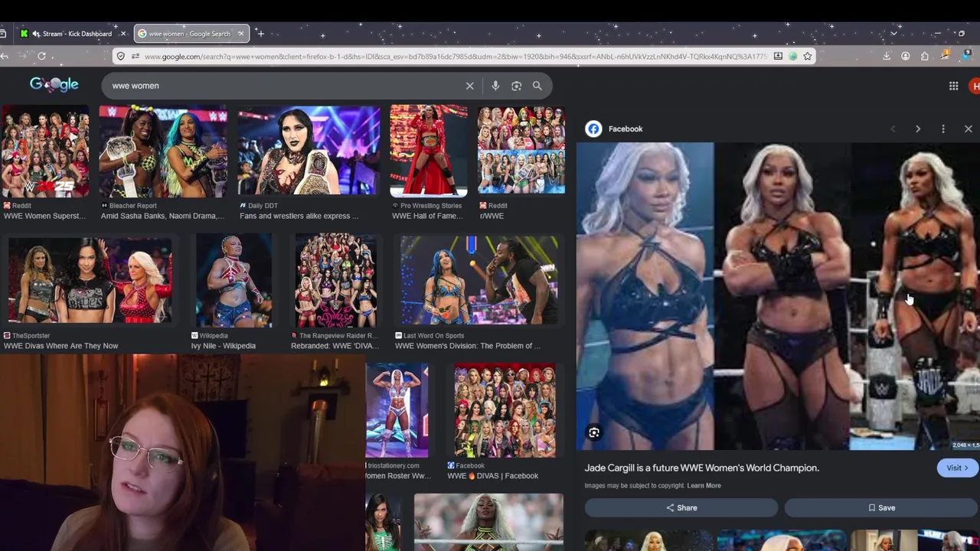The image size is (980, 551).
Task: Open Google Lens image search icon
Action: [x=516, y=86]
